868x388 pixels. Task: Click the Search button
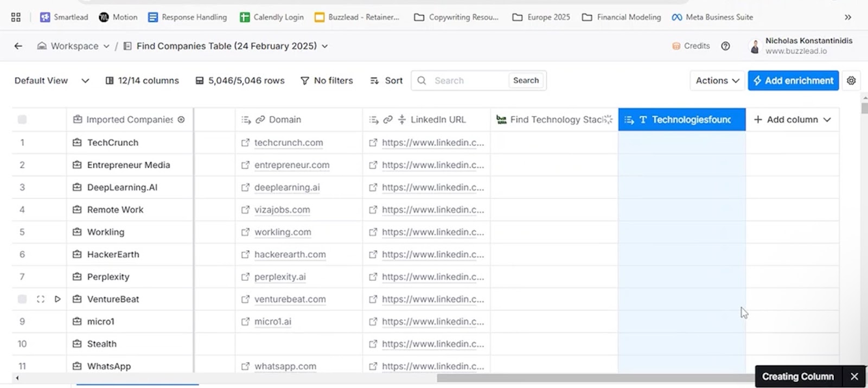pyautogui.click(x=526, y=80)
